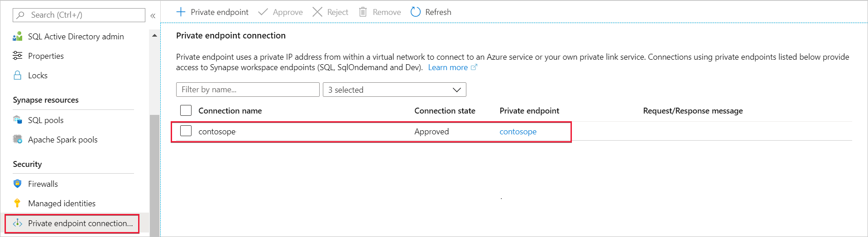Click the Remove trash can icon
Image resolution: width=868 pixels, height=237 pixels.
click(363, 12)
